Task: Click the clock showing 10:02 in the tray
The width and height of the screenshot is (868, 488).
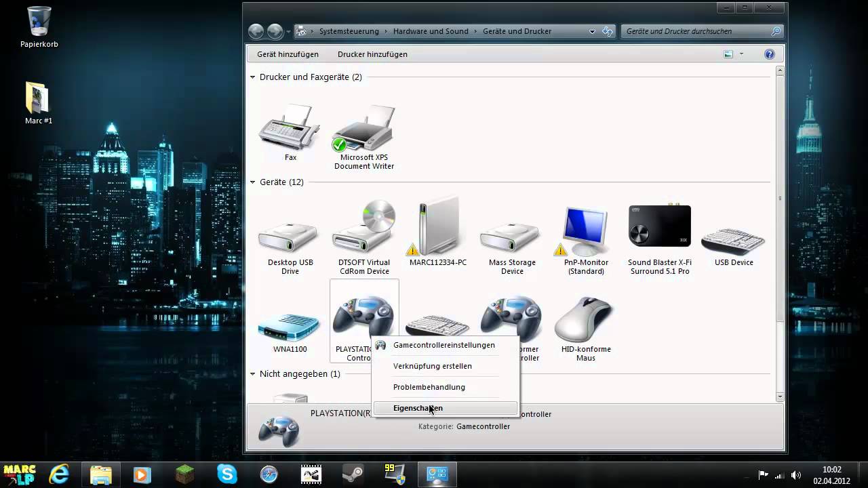Action: pos(831,470)
